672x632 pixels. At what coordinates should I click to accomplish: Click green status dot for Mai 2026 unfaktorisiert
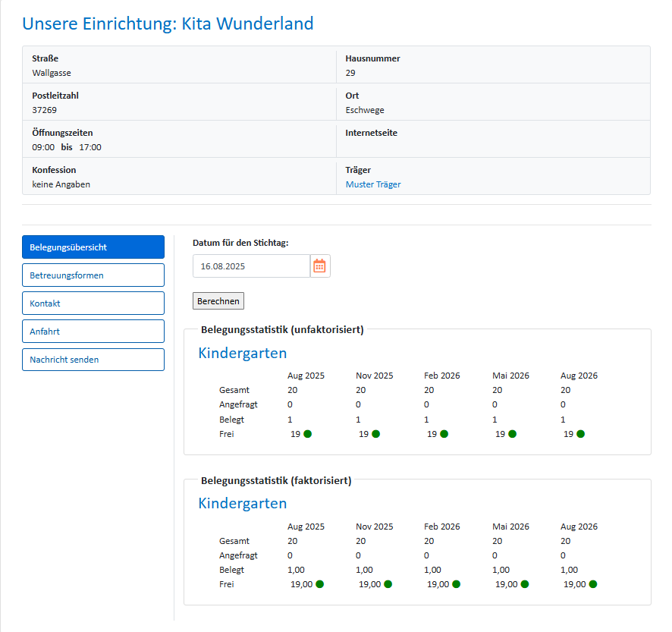513,434
